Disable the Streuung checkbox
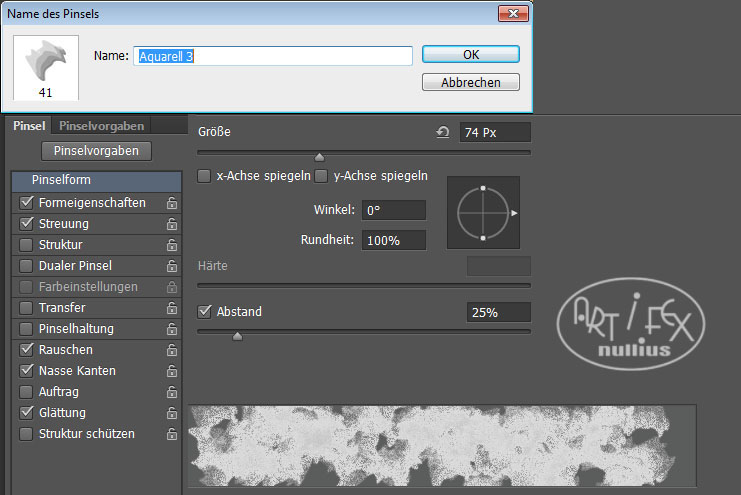 tap(26, 224)
